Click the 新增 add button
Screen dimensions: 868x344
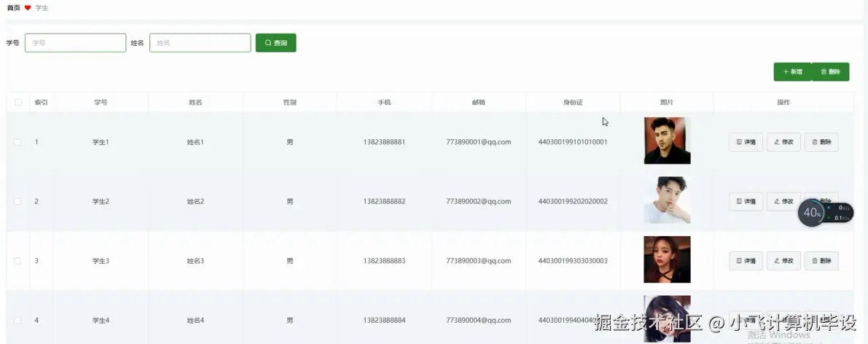coord(792,72)
